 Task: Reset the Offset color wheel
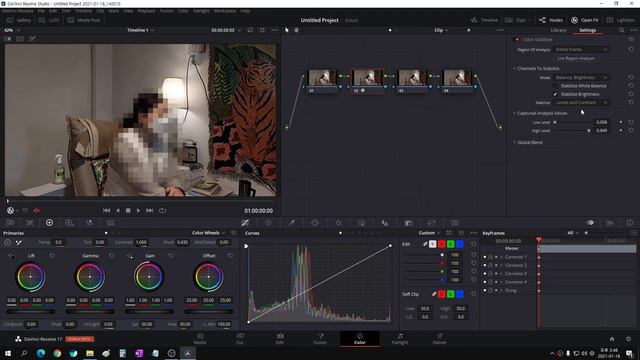tap(230, 256)
